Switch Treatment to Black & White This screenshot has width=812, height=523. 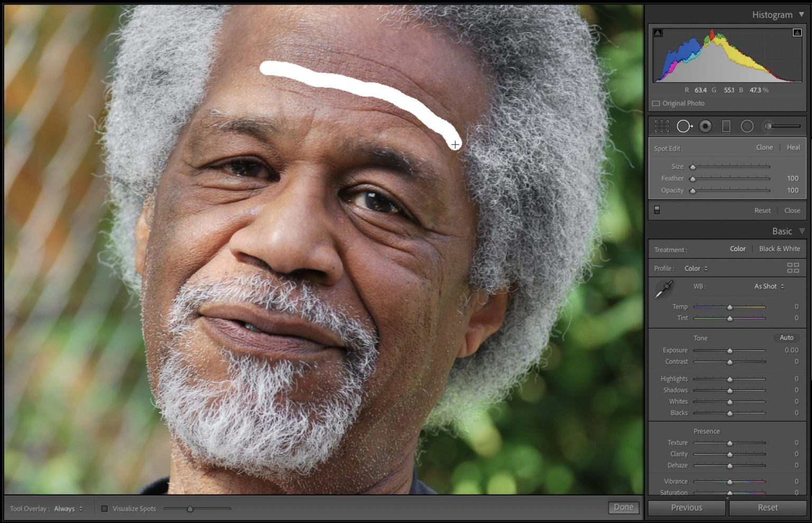point(780,248)
